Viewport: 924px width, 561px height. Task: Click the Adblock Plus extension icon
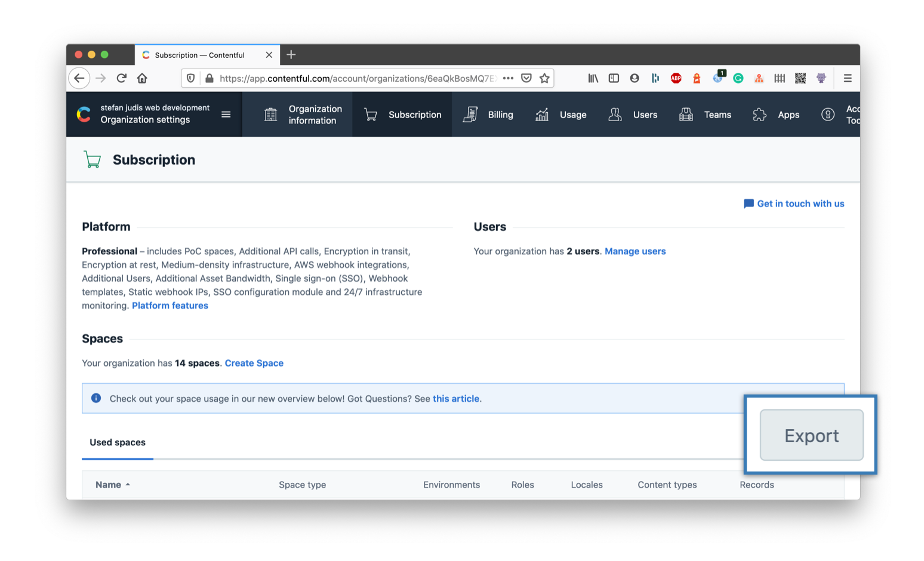tap(676, 78)
